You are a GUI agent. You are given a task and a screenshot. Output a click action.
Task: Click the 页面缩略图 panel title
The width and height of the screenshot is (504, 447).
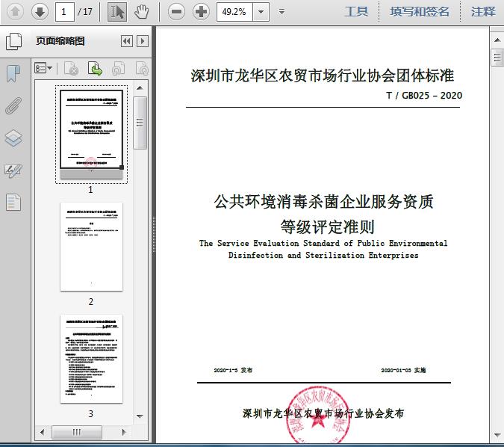60,41
